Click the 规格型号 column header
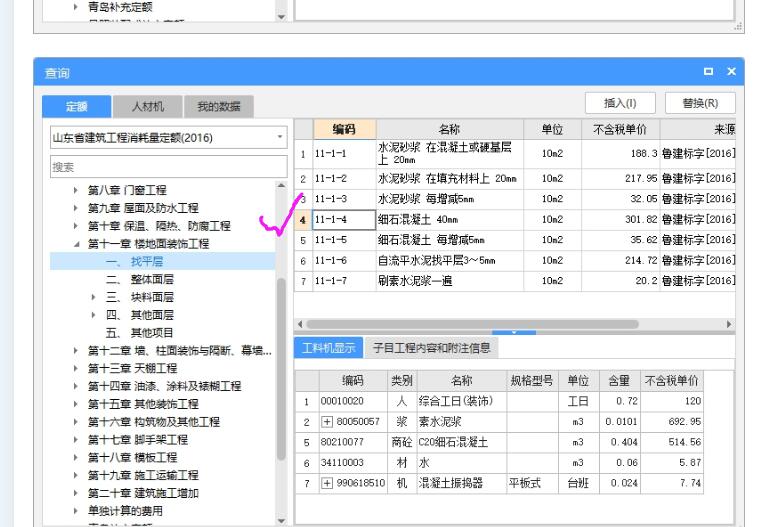Screen dimensions: 780x527 pyautogui.click(x=532, y=381)
